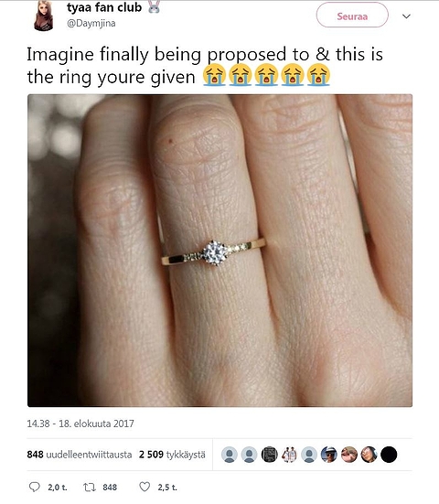The width and height of the screenshot is (439, 504).
Task: Follow the account with the Seuraa button
Action: (x=352, y=16)
